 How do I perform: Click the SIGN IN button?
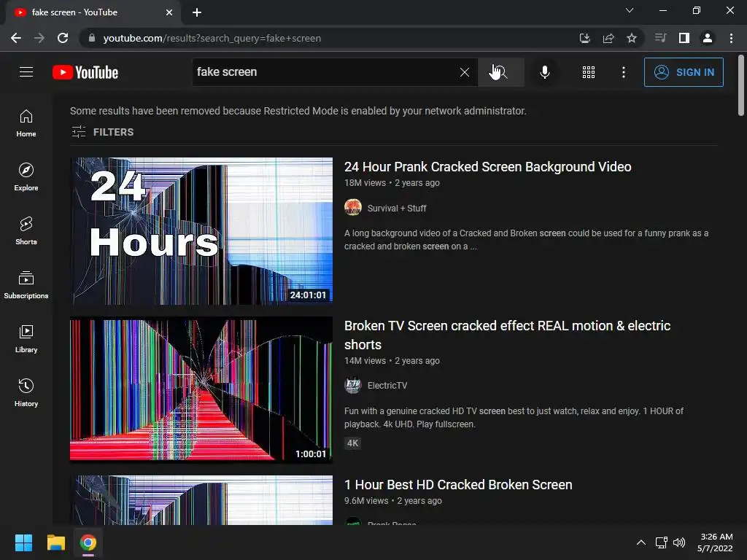tap(684, 72)
